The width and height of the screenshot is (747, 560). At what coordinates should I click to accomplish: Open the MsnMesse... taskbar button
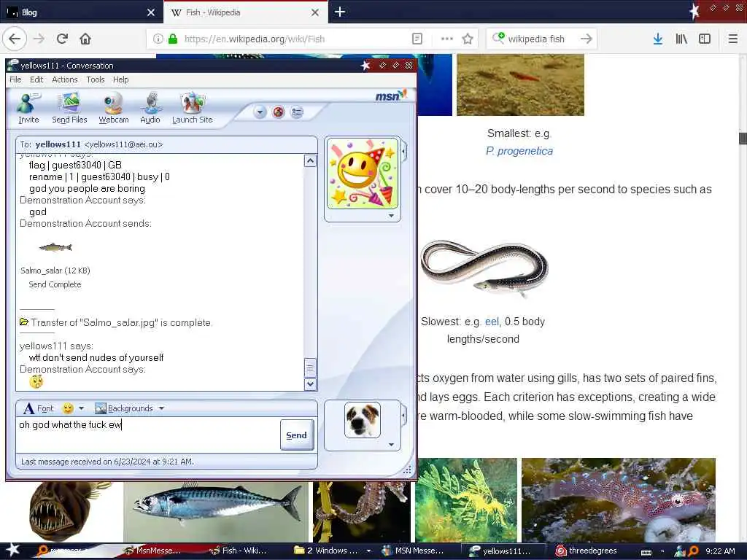(153, 551)
